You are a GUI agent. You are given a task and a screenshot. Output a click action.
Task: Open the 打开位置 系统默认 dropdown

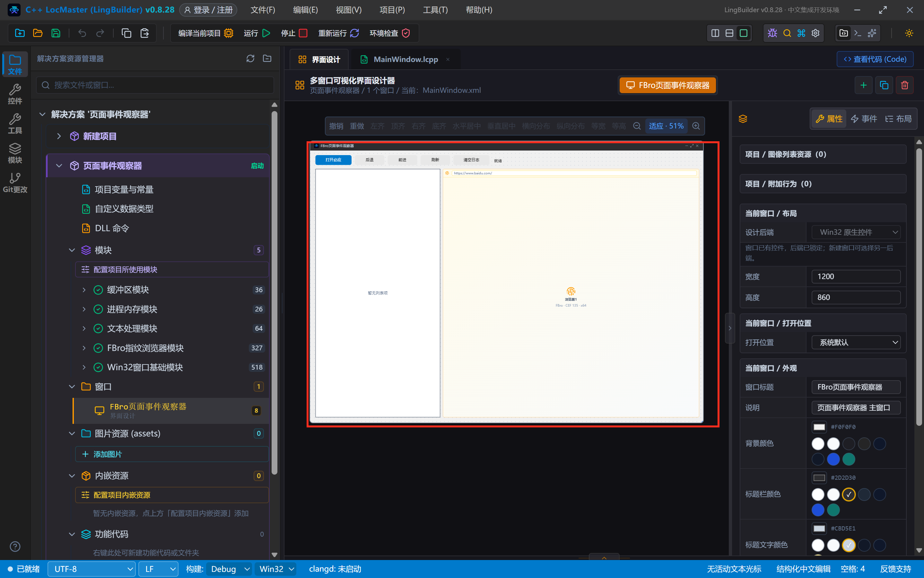coord(856,343)
